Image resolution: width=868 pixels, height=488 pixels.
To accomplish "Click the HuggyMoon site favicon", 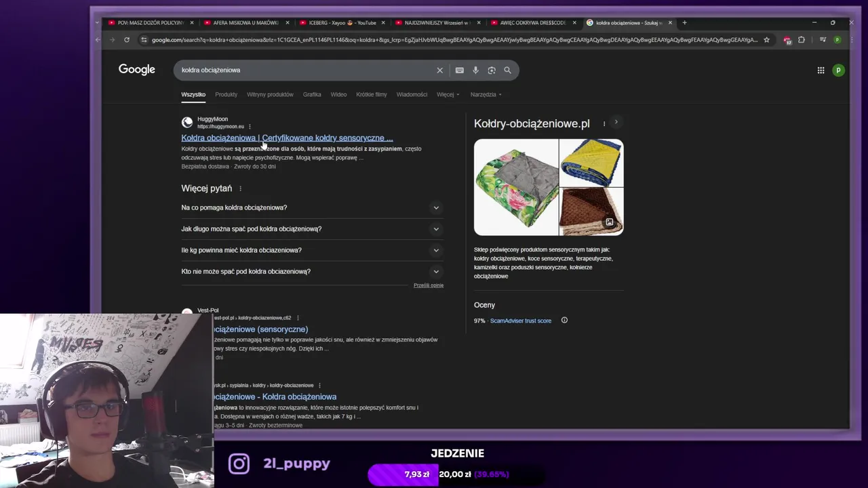I will pos(187,123).
